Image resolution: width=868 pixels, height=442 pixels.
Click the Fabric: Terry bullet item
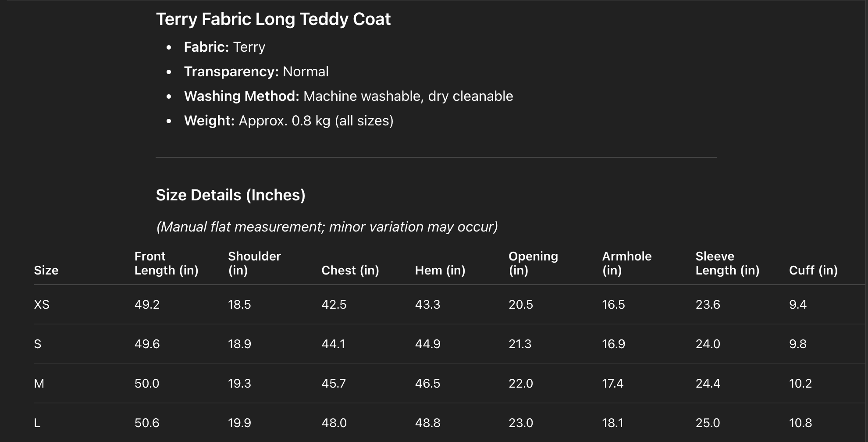tap(224, 47)
